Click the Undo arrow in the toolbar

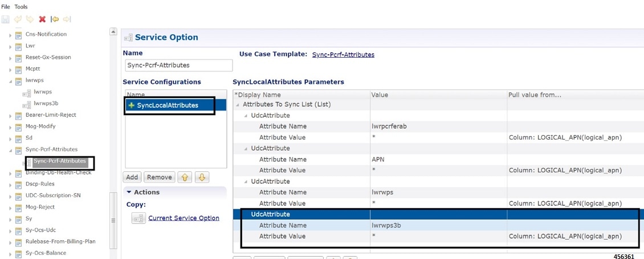[x=18, y=19]
